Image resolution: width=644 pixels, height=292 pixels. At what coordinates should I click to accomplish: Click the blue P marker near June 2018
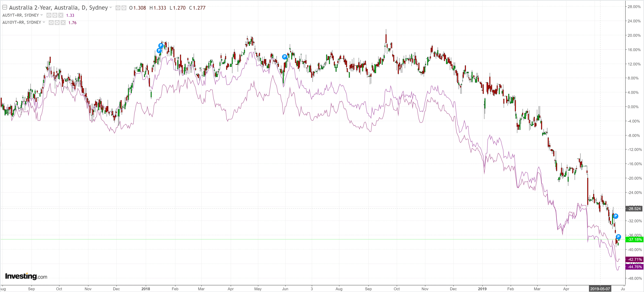[x=285, y=57]
